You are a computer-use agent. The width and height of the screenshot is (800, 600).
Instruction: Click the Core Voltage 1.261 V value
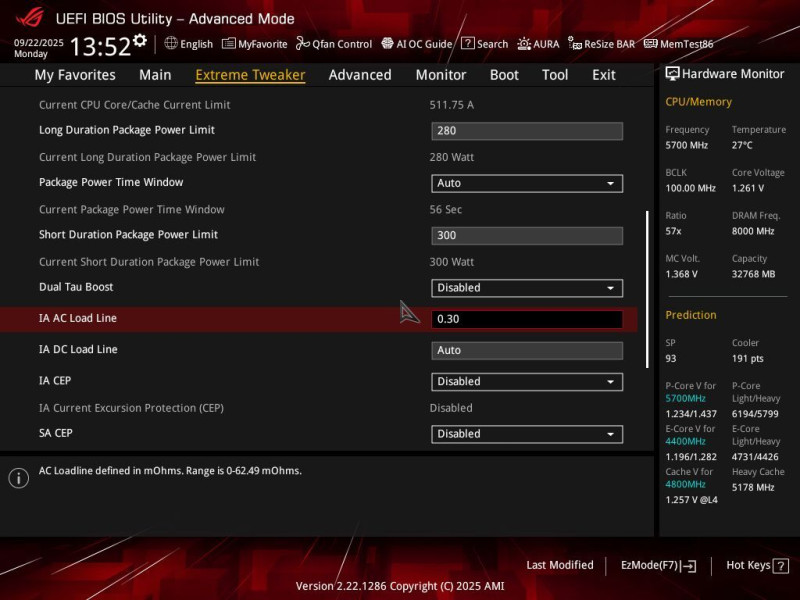[x=748, y=188]
